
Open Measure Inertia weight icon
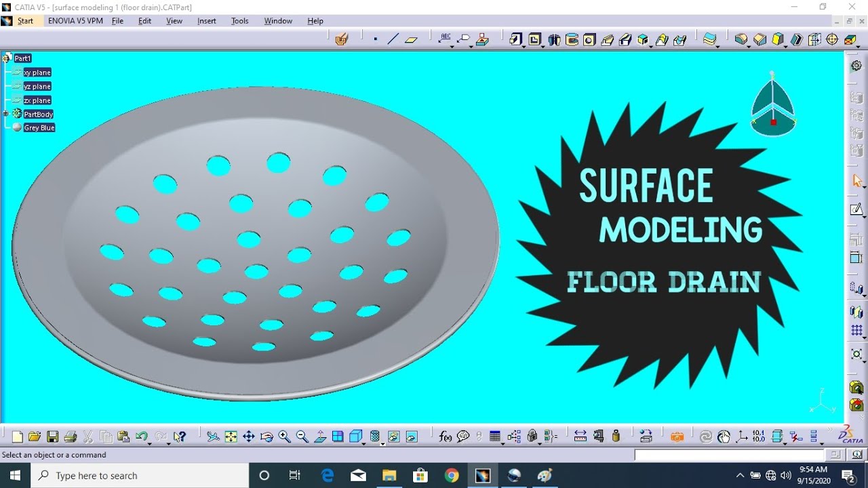[616, 436]
